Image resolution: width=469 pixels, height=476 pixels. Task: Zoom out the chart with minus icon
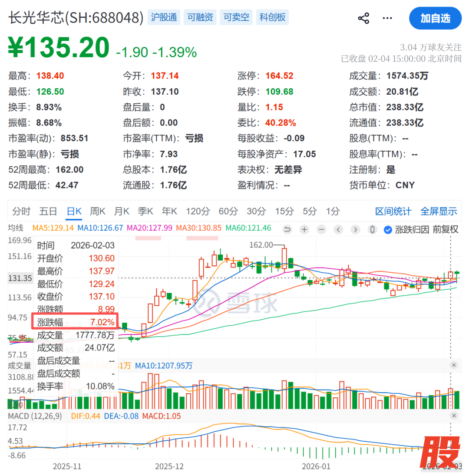coord(321,229)
